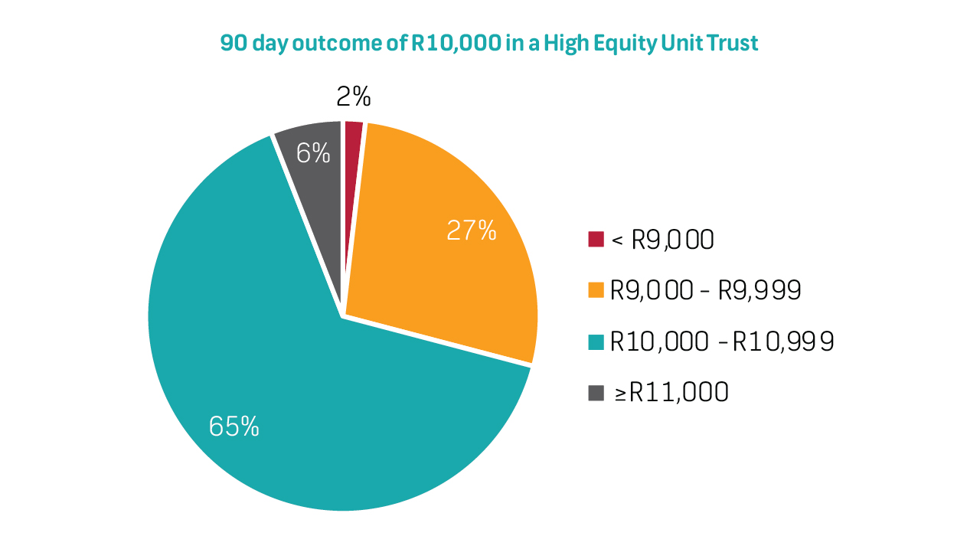Click the orange 'R9,000 - R9,999' legend swatch

596,290
